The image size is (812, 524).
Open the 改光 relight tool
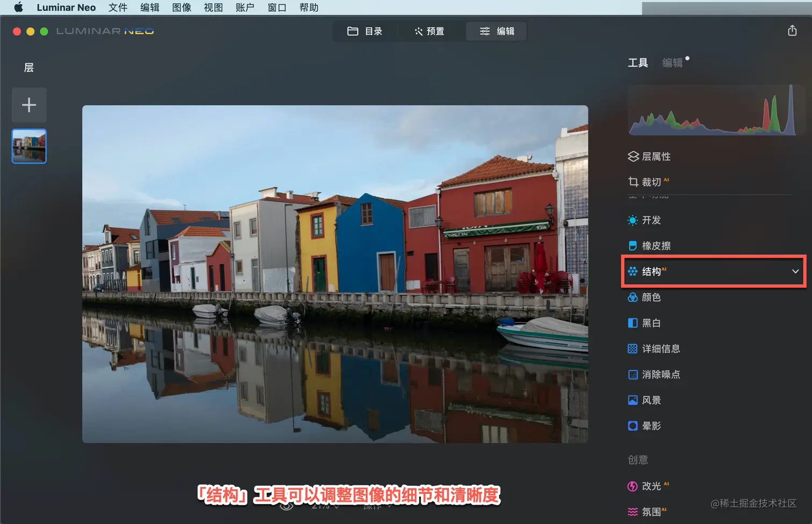[648, 486]
